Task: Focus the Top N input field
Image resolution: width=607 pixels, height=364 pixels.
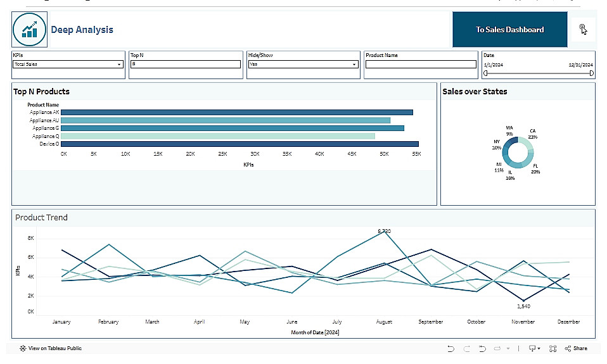Action: tap(186, 64)
